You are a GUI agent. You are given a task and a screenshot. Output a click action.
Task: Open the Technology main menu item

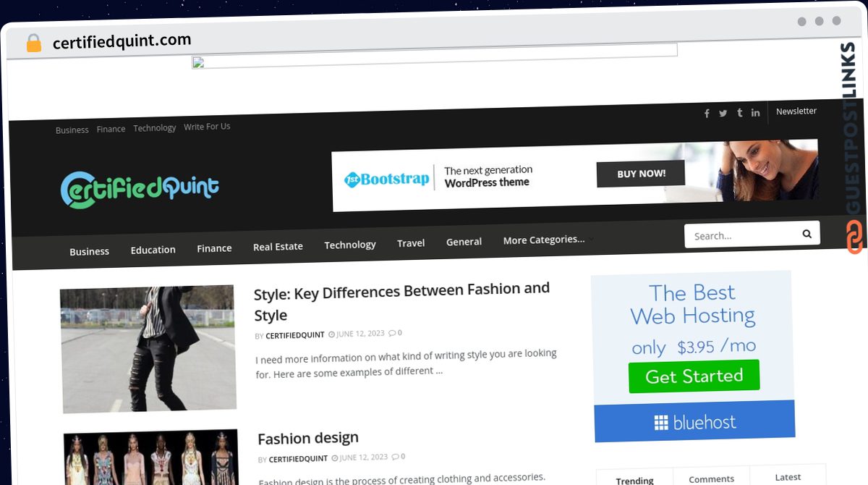350,245
